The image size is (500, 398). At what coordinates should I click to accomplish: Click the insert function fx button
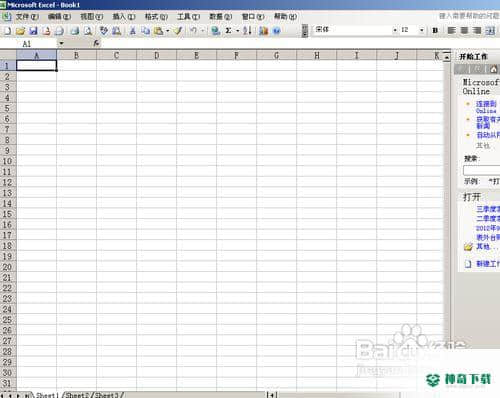tap(96, 43)
